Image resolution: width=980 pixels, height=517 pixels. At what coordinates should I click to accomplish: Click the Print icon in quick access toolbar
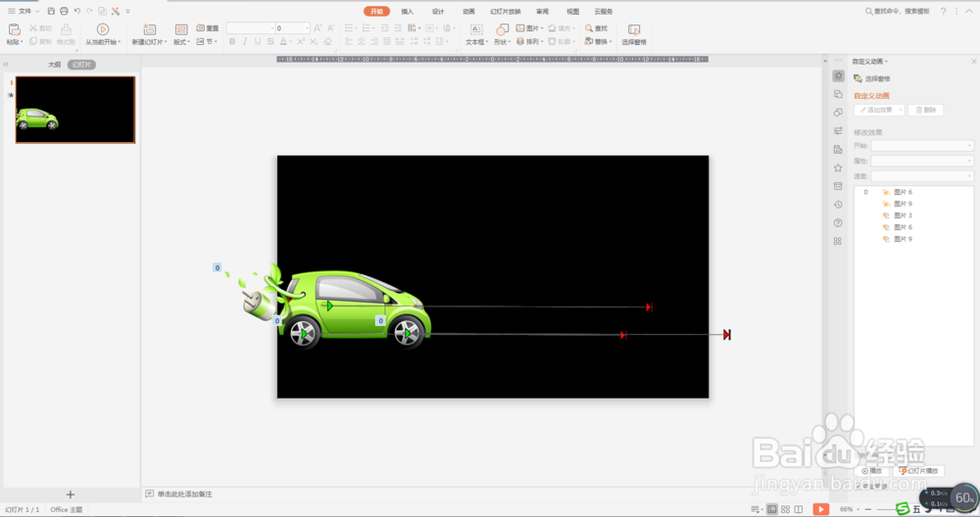pos(64,11)
